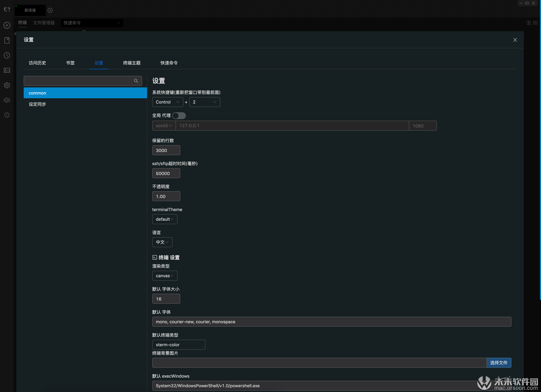Screen dimensions: 541x392
Task: Open cloud sync from the sidebar
Action: (7, 100)
